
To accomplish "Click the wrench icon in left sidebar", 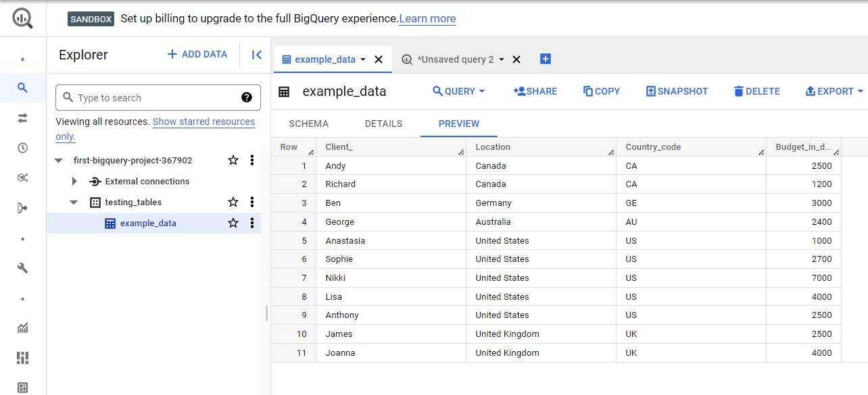I will click(22, 268).
